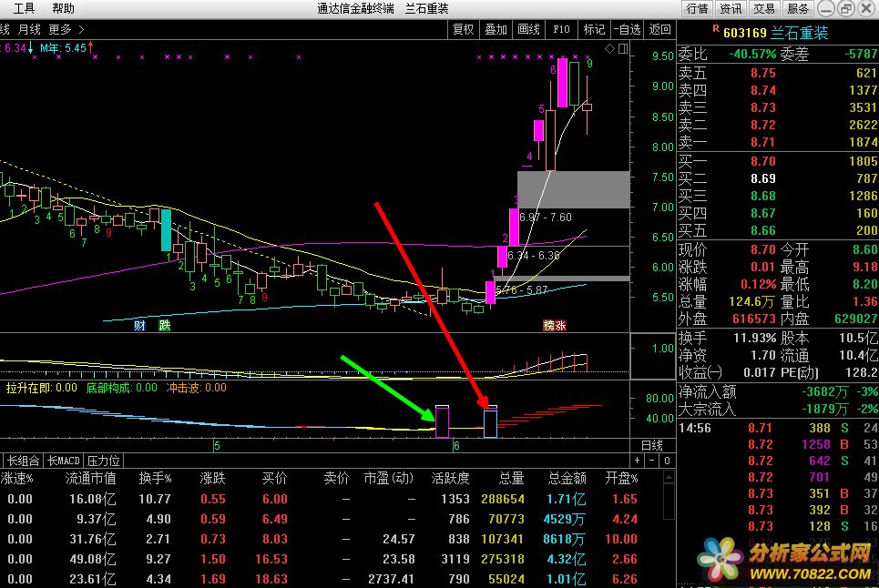Sort by 活跃度 column

450,478
